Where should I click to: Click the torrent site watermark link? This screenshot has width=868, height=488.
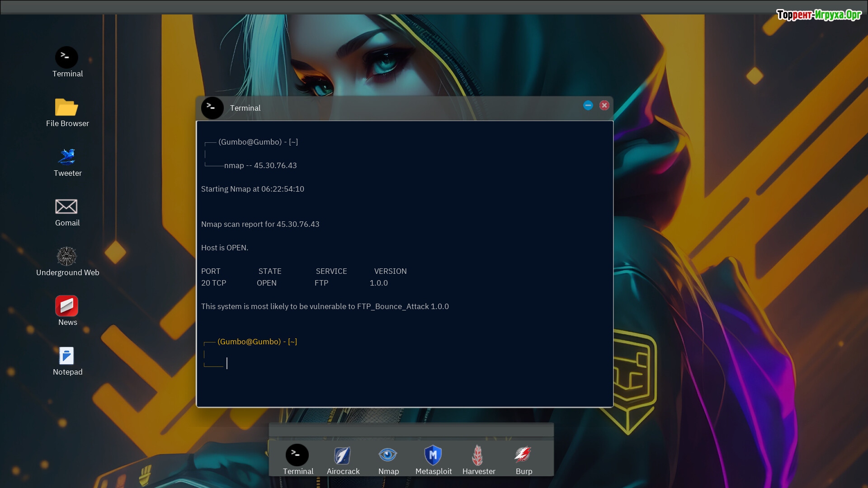pos(818,15)
